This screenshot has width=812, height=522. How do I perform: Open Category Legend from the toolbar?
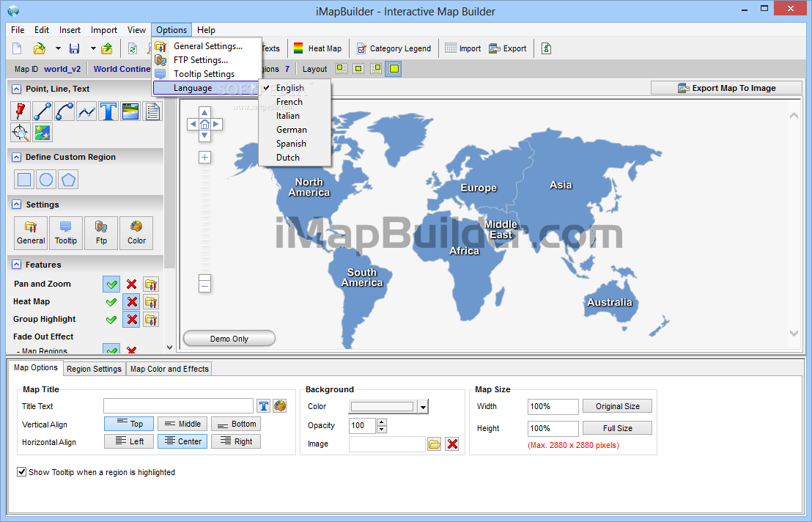[x=394, y=48]
